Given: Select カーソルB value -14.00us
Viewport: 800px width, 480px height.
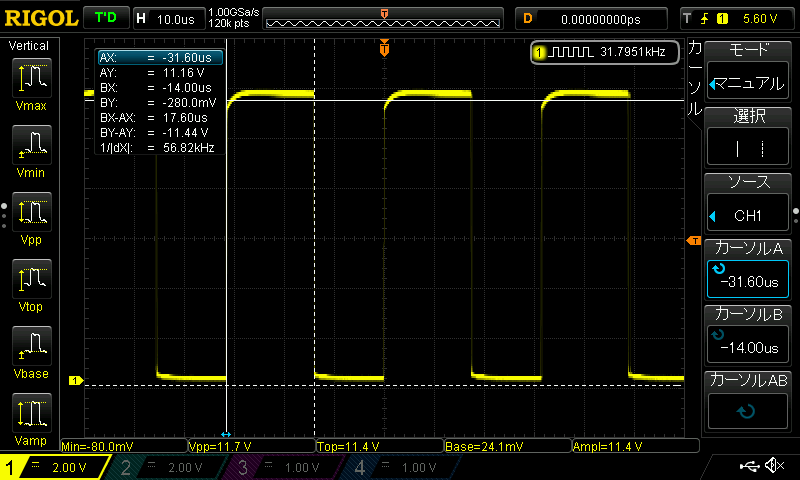Looking at the screenshot, I should pos(748,345).
